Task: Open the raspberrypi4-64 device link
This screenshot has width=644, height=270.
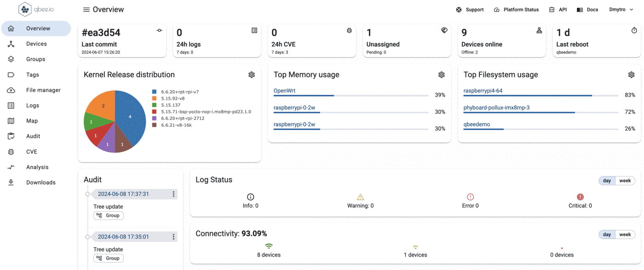Action: [x=484, y=90]
